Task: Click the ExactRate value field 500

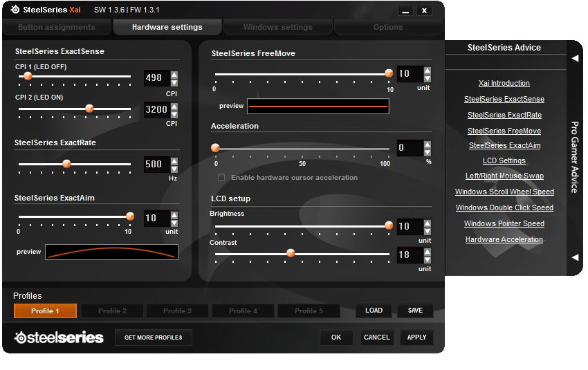Action: coord(157,165)
